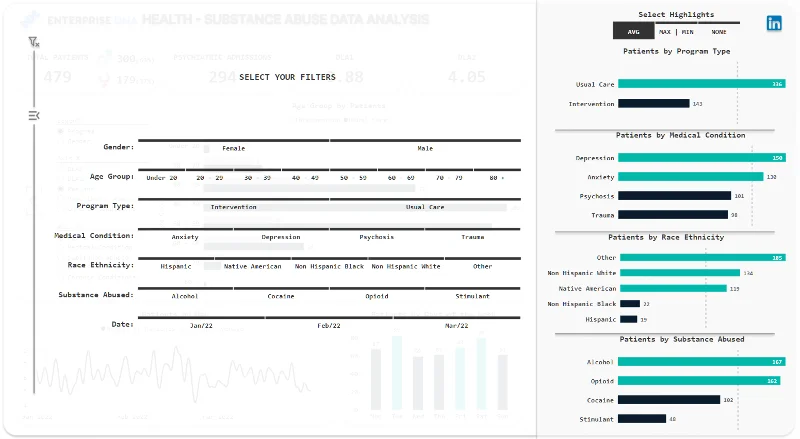The width and height of the screenshot is (800, 439).
Task: Click the Non Hispanic Black chart bar
Action: pos(630,304)
